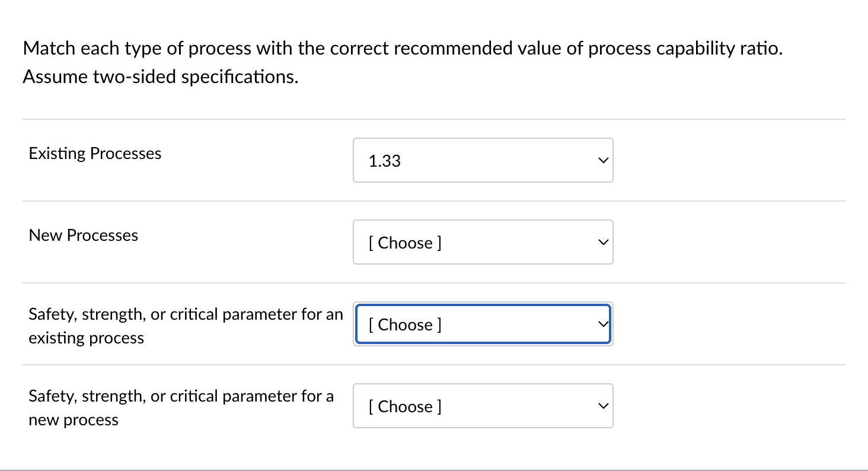This screenshot has width=868, height=471.
Task: Click the 1.33 value text
Action: click(384, 160)
